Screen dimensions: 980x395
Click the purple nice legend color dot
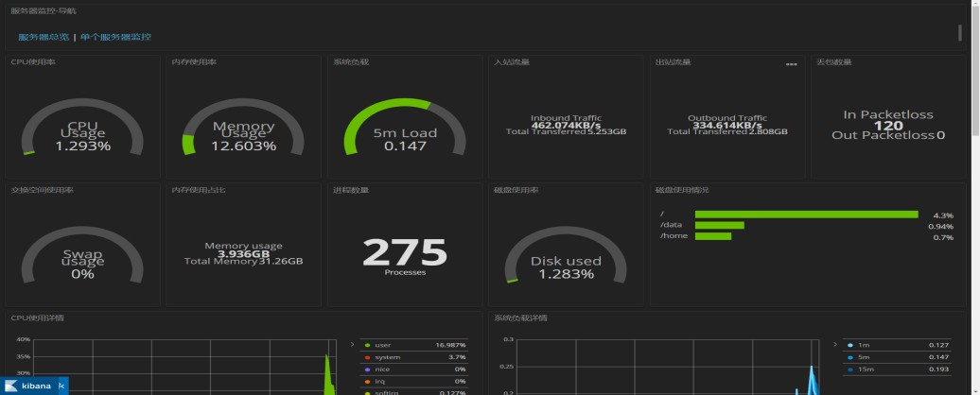367,369
